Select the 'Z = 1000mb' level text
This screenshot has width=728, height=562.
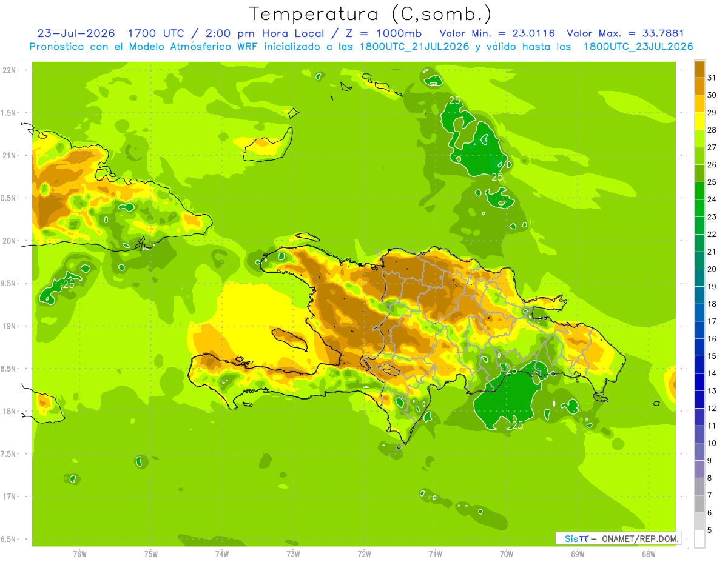coord(385,33)
